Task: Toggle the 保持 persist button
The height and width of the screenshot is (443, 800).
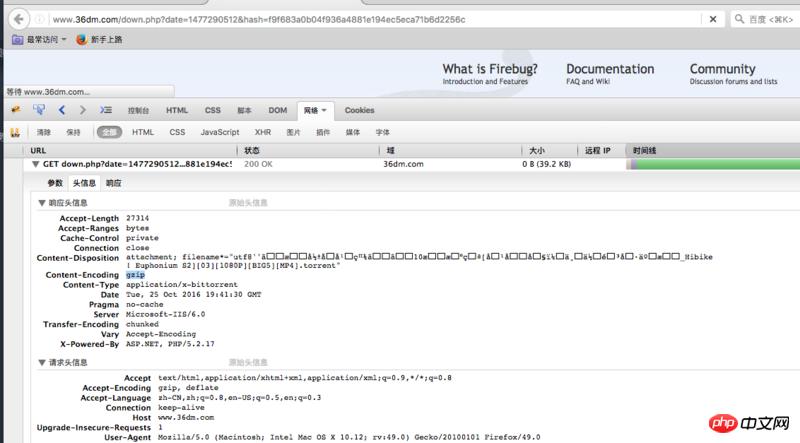Action: (x=73, y=133)
